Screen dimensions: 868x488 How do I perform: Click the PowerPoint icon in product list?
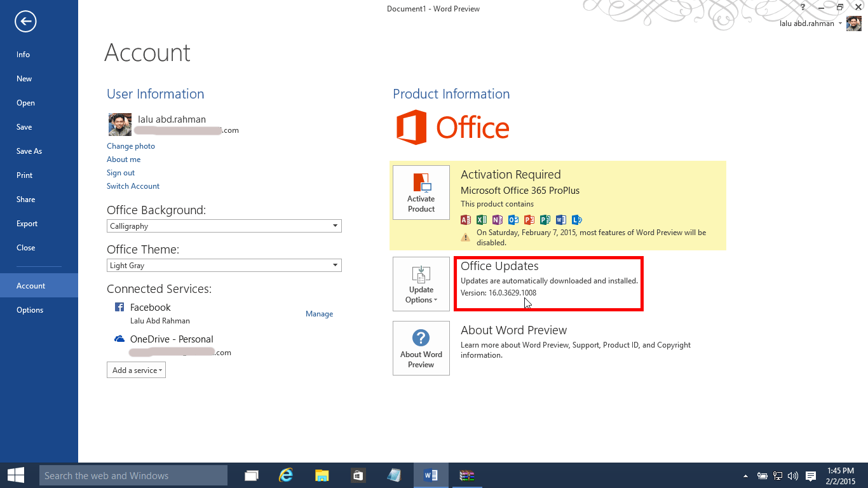point(529,220)
